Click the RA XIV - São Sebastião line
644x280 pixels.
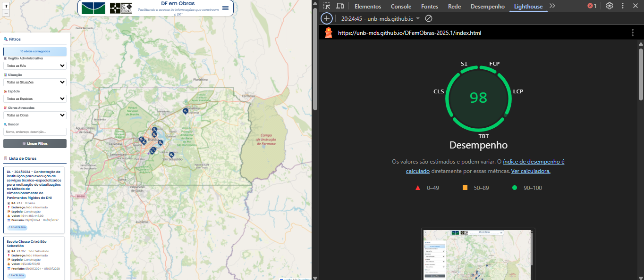[28, 251]
